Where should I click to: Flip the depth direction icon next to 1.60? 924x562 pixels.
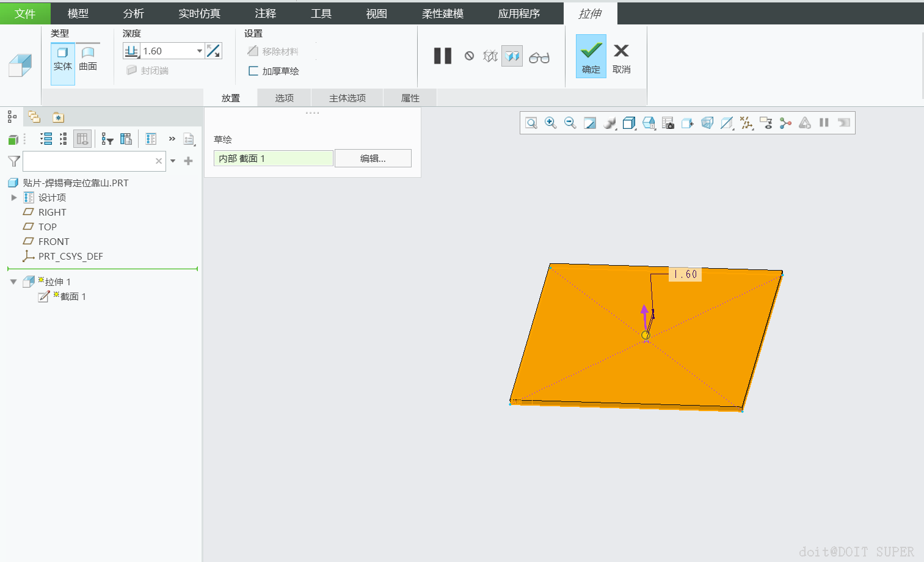[x=213, y=51]
